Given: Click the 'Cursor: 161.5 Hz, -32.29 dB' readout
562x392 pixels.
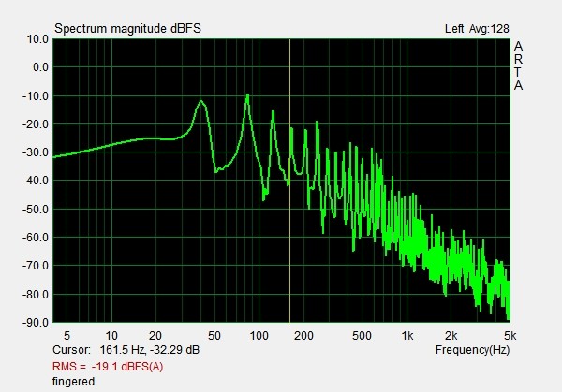Looking at the screenshot, I should click(126, 349).
